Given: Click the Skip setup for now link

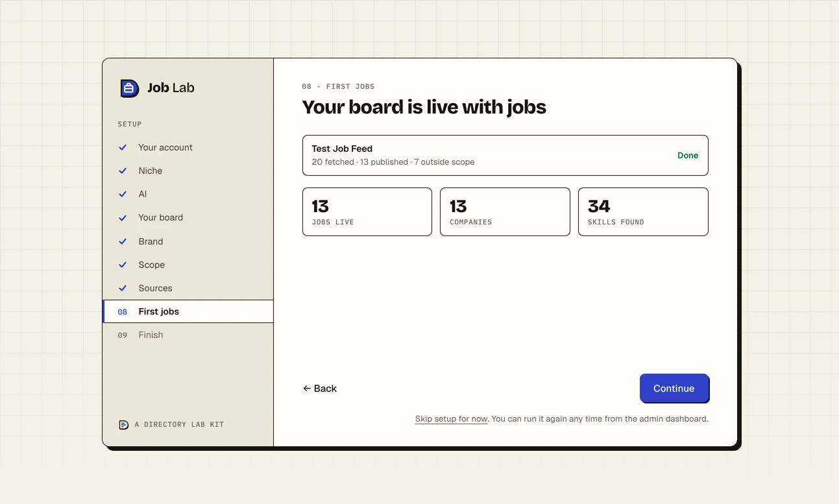Looking at the screenshot, I should pyautogui.click(x=451, y=419).
